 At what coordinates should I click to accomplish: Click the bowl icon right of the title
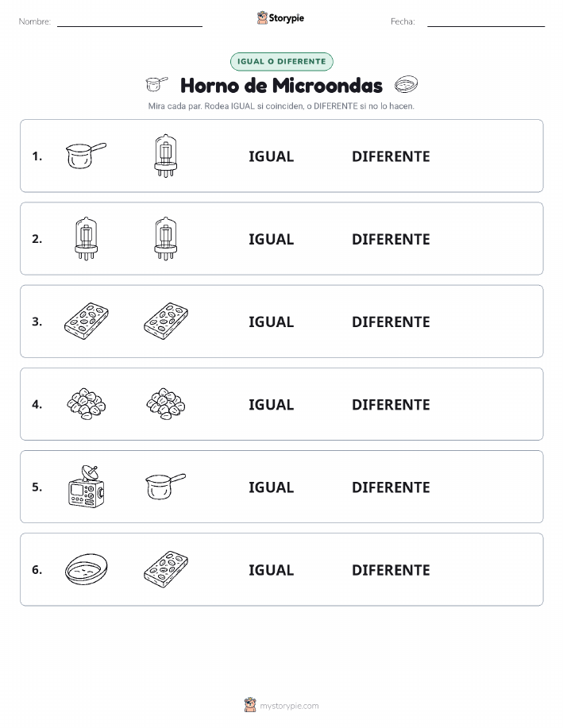[x=406, y=84]
